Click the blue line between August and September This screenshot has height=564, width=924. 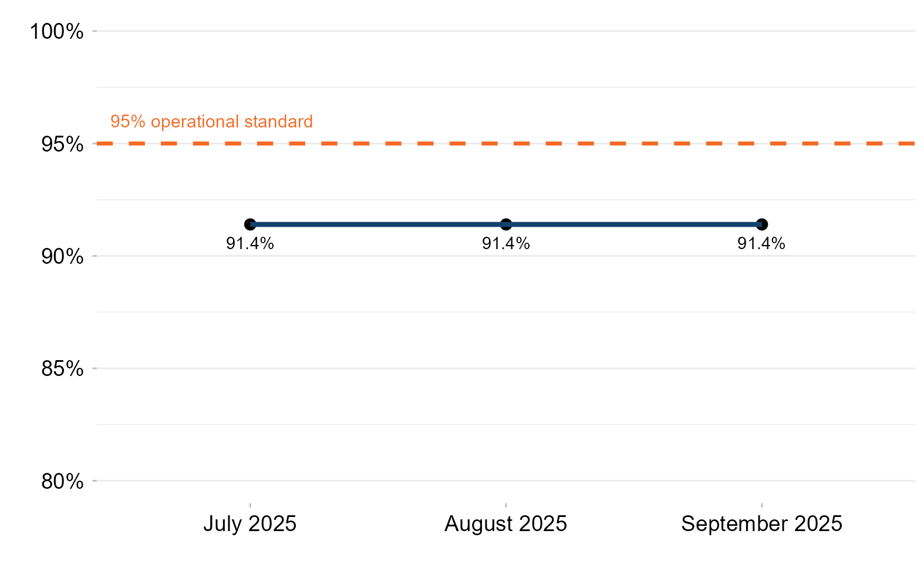[634, 224]
